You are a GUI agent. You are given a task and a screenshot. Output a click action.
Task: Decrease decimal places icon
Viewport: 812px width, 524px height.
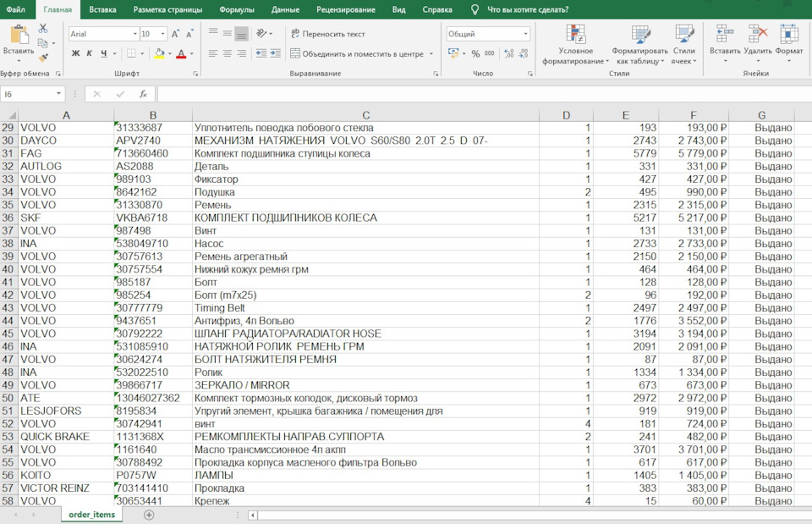coord(524,53)
